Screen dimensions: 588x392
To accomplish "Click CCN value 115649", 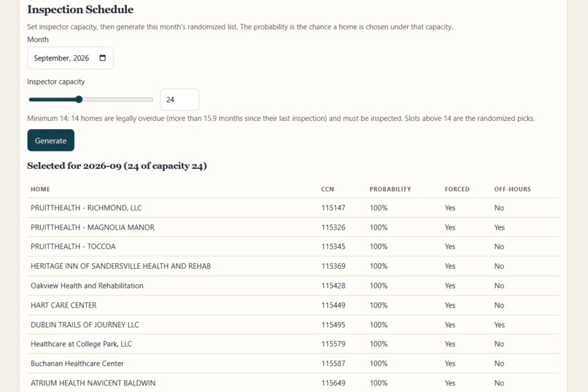I will (333, 383).
